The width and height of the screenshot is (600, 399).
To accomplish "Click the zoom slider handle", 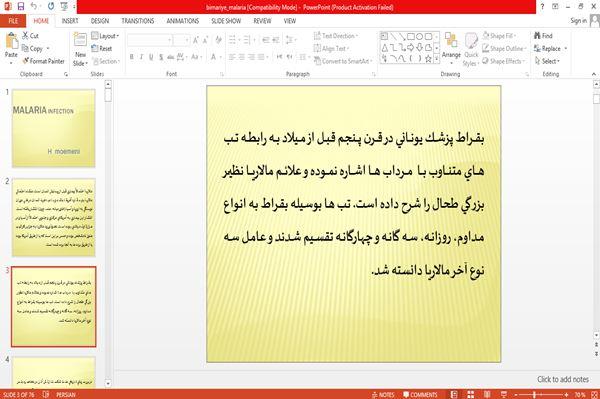I will pos(535,394).
